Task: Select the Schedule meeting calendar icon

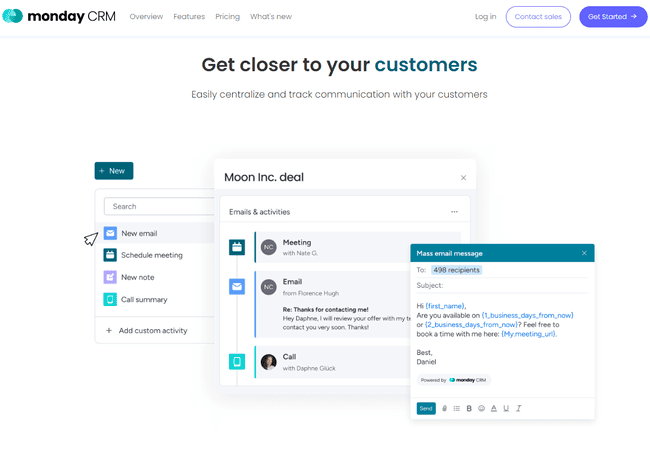Action: (x=110, y=255)
